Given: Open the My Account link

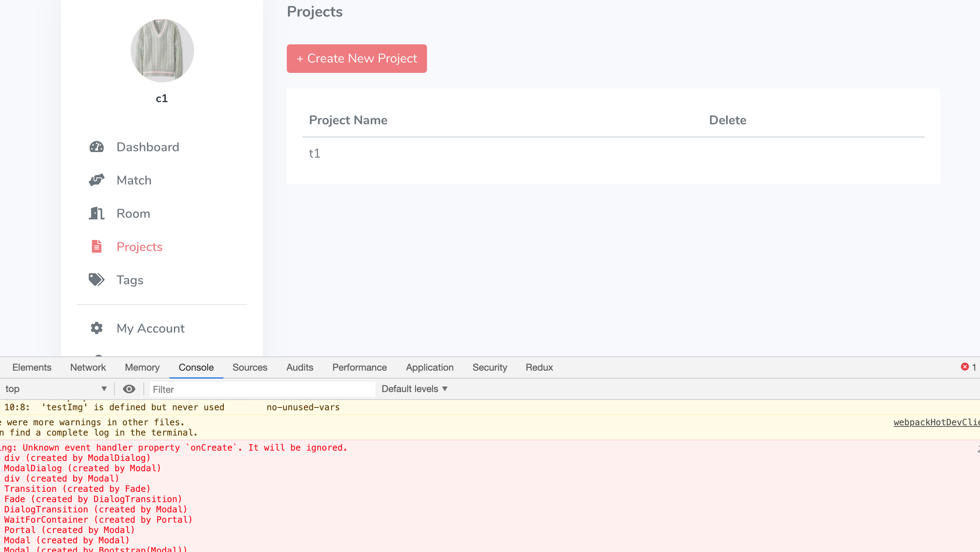Looking at the screenshot, I should click(x=151, y=328).
